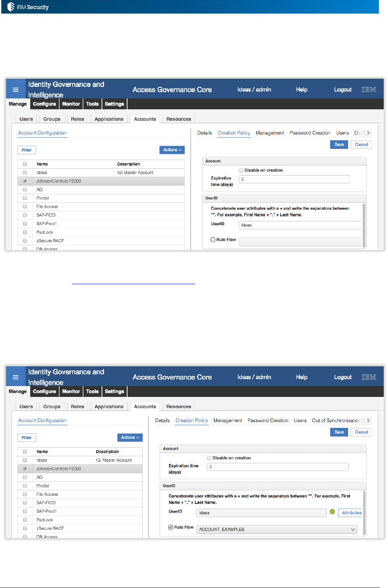Select the zSecure RACF row in the upper screenshot

point(101,241)
